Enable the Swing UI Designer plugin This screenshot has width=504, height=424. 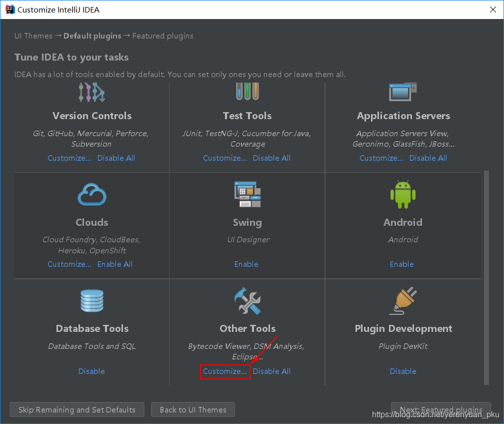pyautogui.click(x=246, y=264)
